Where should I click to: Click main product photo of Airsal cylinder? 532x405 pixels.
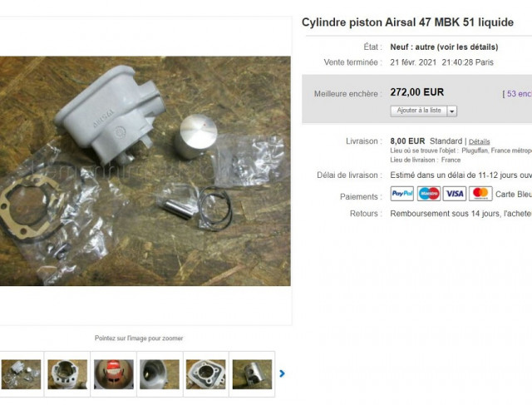(145, 171)
